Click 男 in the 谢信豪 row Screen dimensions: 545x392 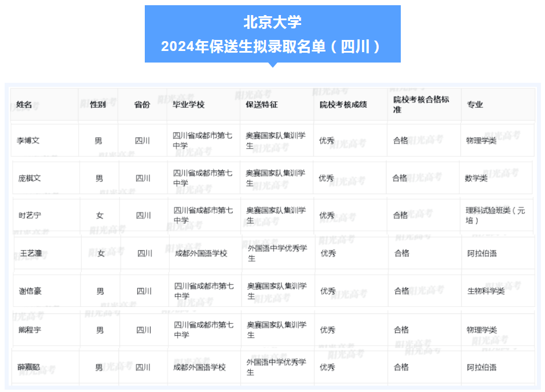tap(100, 291)
